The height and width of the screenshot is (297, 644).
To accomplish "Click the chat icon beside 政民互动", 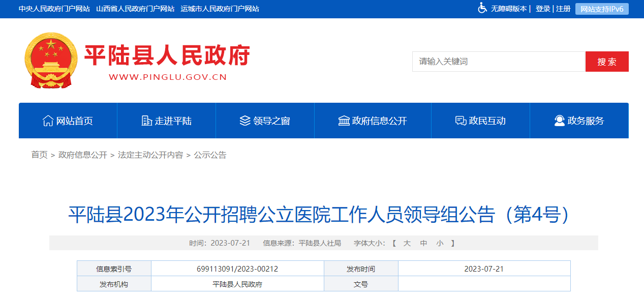I will 461,121.
